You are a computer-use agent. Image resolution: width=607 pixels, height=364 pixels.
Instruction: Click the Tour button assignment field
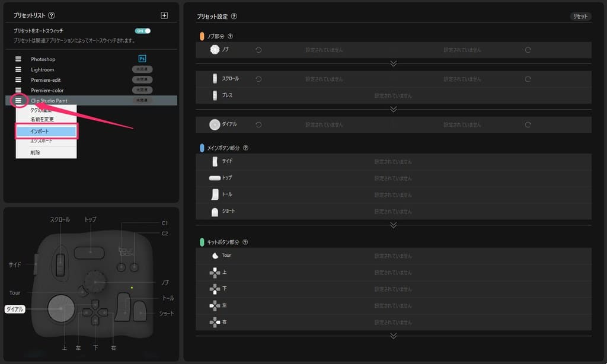(392, 256)
